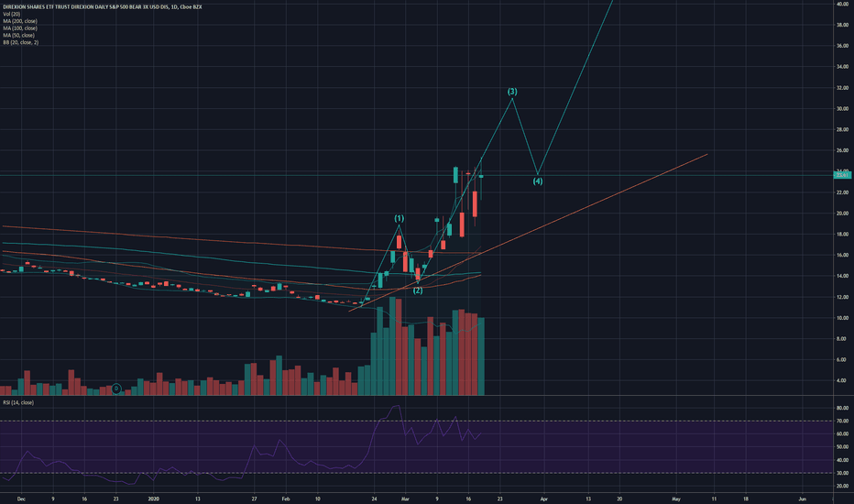
Task: Click the 27 date label on time axis
Action: (255, 499)
